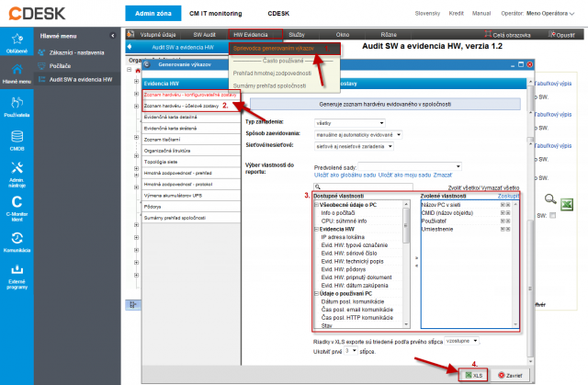Select Sprievodca generovaním výkazov menu item

point(284,49)
